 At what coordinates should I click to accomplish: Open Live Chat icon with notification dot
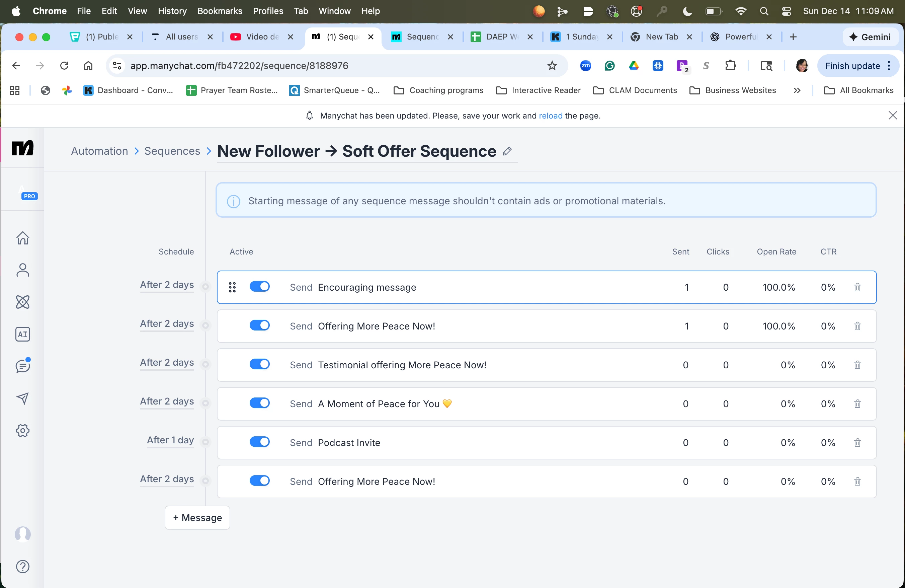tap(22, 366)
